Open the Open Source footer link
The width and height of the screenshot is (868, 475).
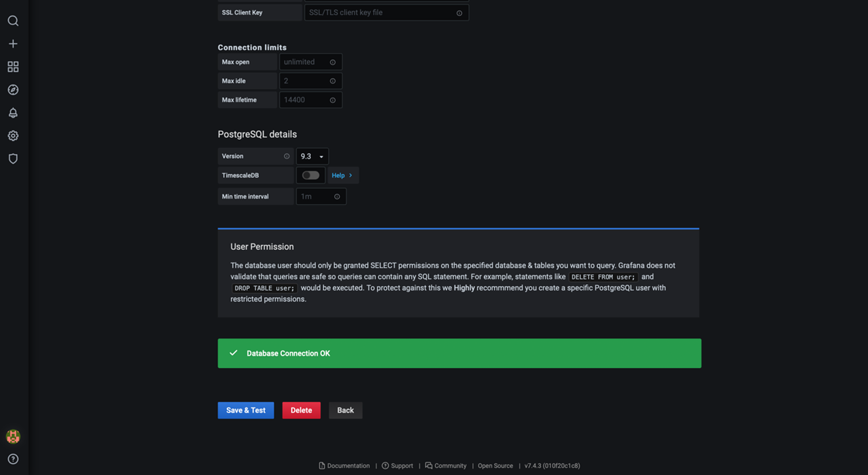click(x=495, y=466)
